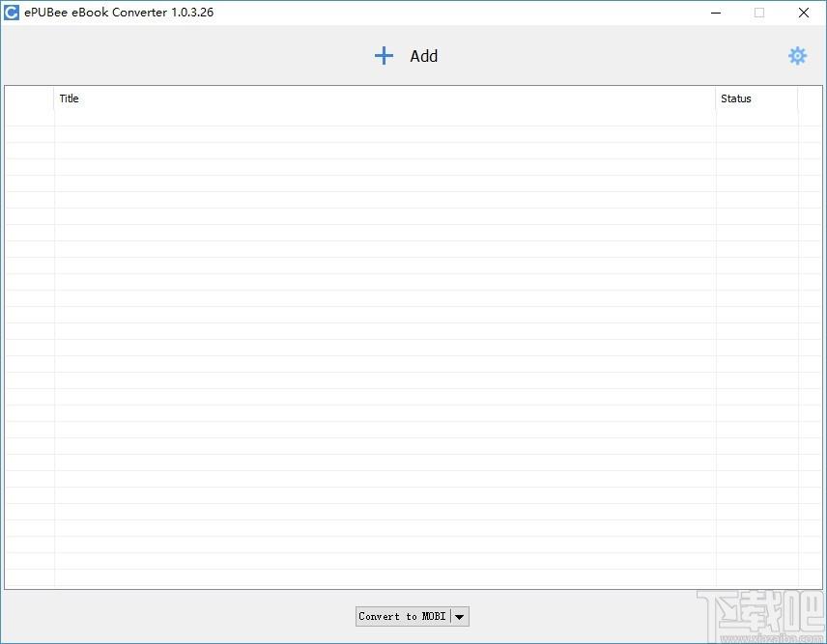Sort by the Title column header

pos(385,98)
